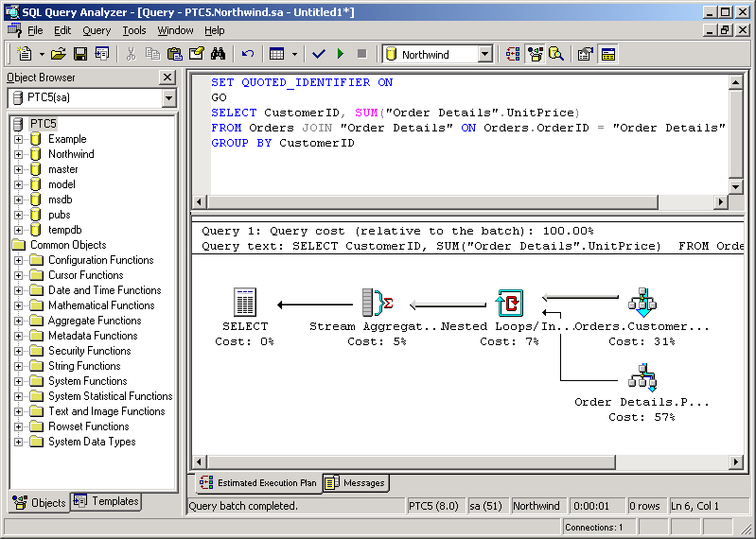Expand the model database node
This screenshot has height=539, width=756.
point(18,184)
